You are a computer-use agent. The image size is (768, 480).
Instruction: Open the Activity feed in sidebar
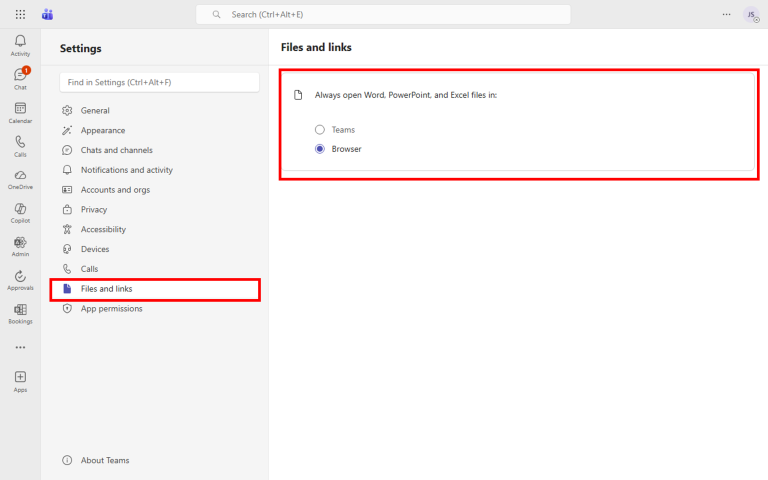[x=20, y=44]
